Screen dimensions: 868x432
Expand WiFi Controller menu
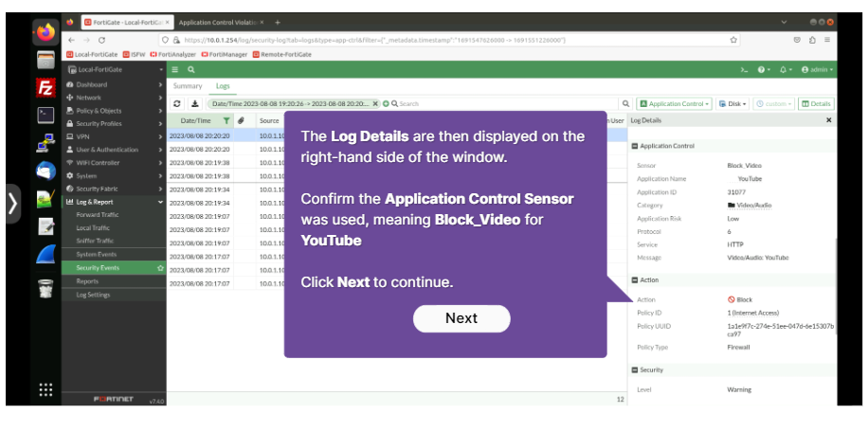tap(114, 163)
